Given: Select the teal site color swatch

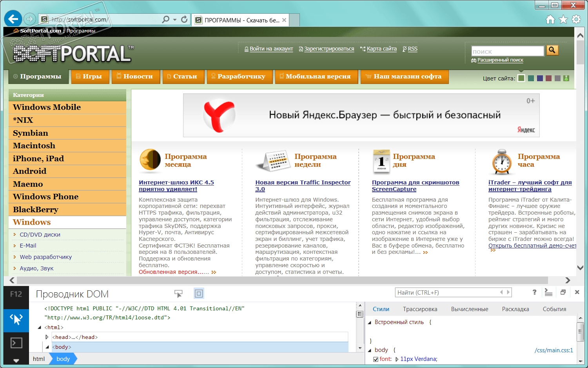Looking at the screenshot, I should tap(531, 78).
